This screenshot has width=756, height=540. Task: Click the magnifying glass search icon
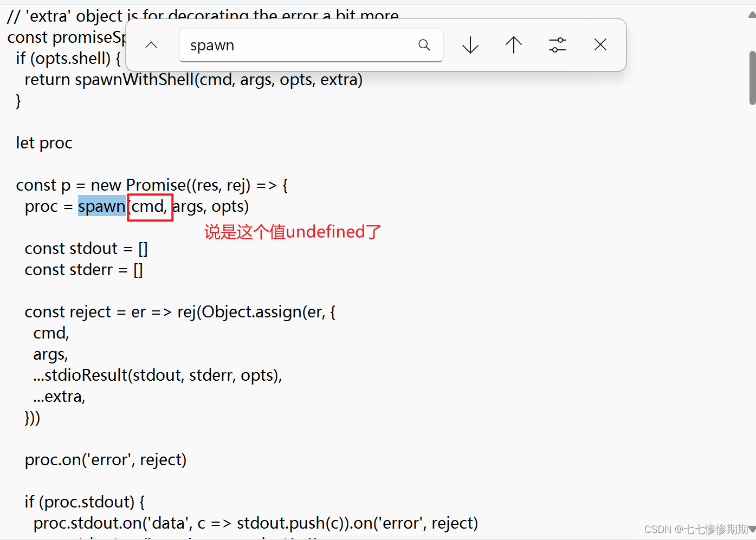[424, 44]
